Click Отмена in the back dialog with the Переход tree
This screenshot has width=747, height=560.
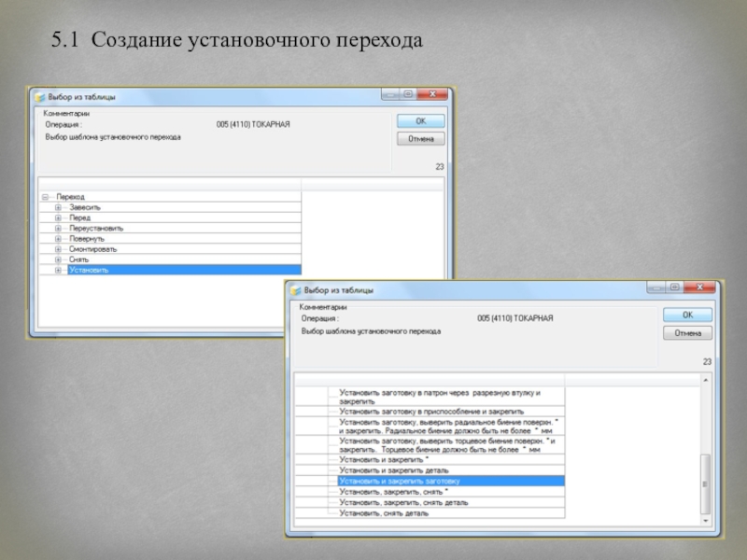[421, 139]
